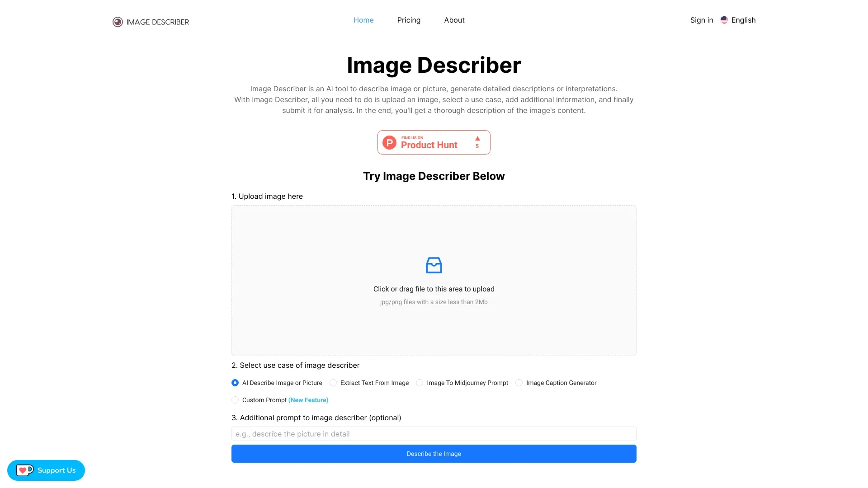
Task: Select Image To Midjourney Prompt option
Action: point(419,383)
